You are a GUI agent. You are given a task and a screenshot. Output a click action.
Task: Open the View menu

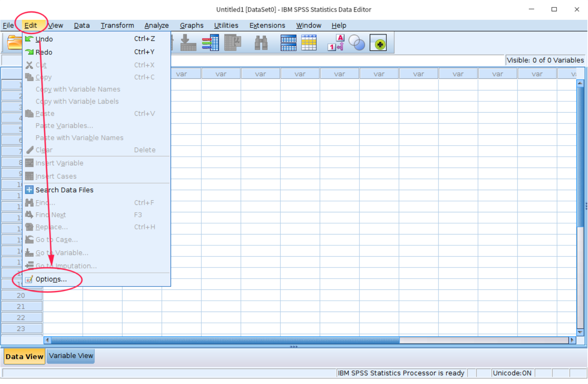(56, 25)
